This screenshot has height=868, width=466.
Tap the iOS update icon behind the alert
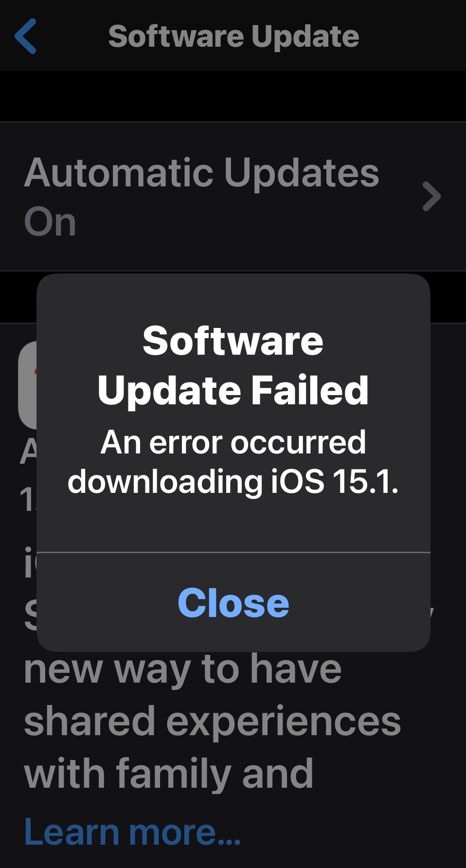[x=28, y=385]
